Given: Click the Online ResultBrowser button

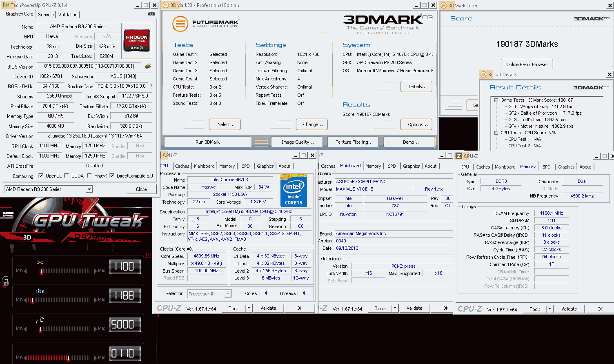Looking at the screenshot, I should tap(527, 64).
